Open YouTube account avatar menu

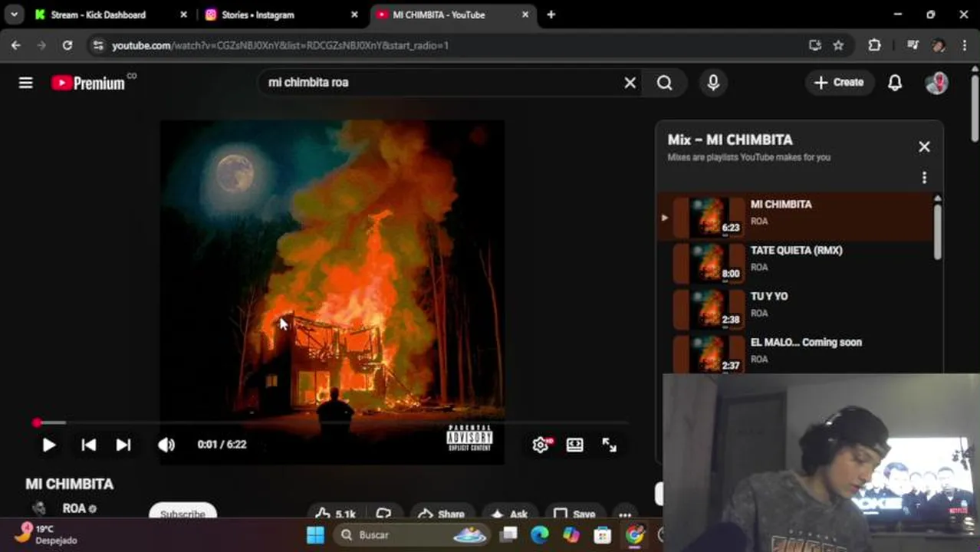point(936,83)
